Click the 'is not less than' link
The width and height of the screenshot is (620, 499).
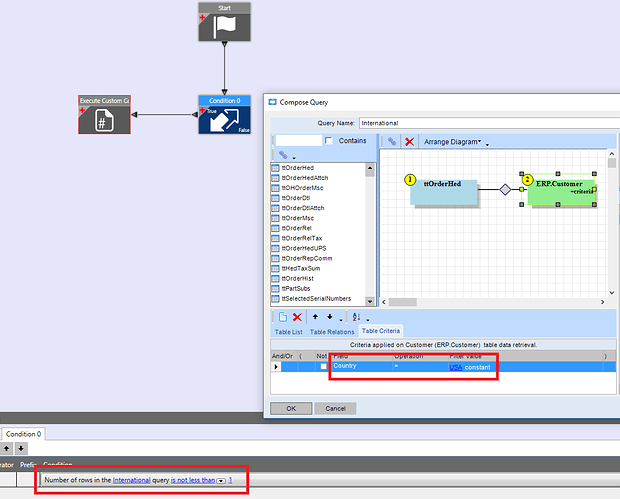click(193, 480)
